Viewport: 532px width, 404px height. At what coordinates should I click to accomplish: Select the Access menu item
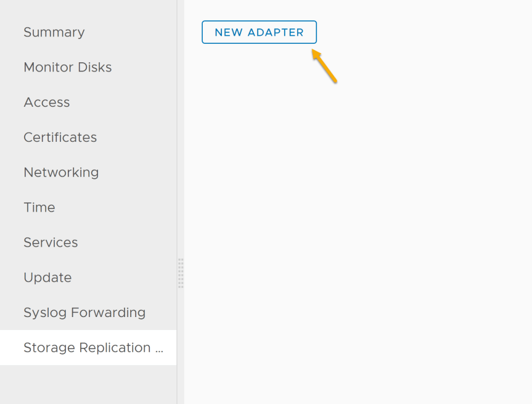pyautogui.click(x=47, y=102)
